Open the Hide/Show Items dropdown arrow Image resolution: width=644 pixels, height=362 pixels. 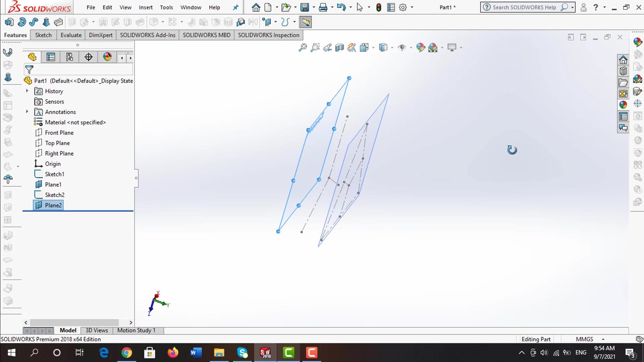(x=411, y=48)
